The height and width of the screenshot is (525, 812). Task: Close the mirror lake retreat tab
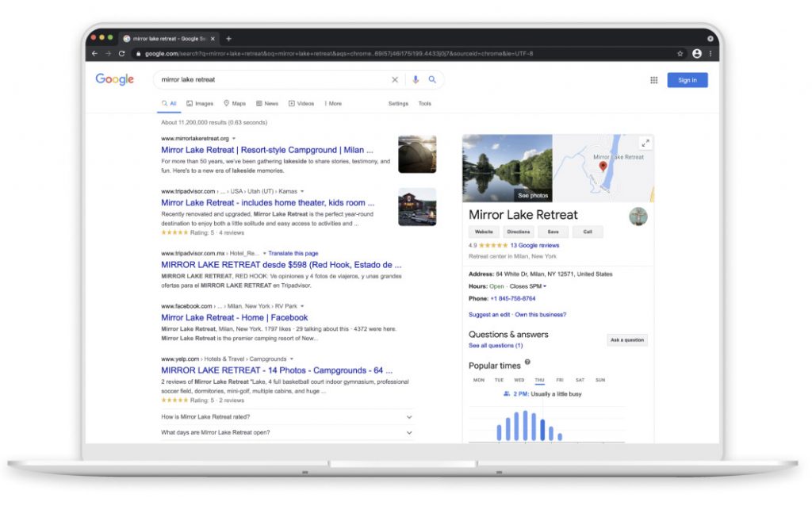pyautogui.click(x=213, y=38)
